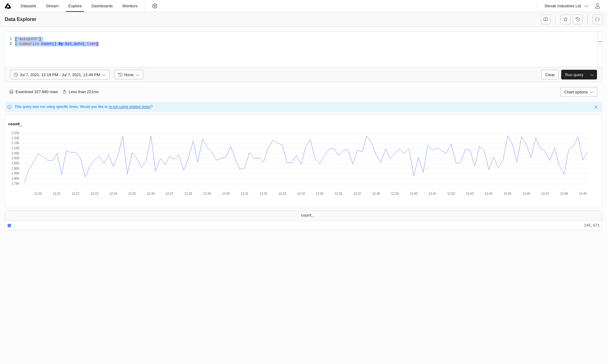
Task: Open the documentation book icon
Action: click(545, 19)
